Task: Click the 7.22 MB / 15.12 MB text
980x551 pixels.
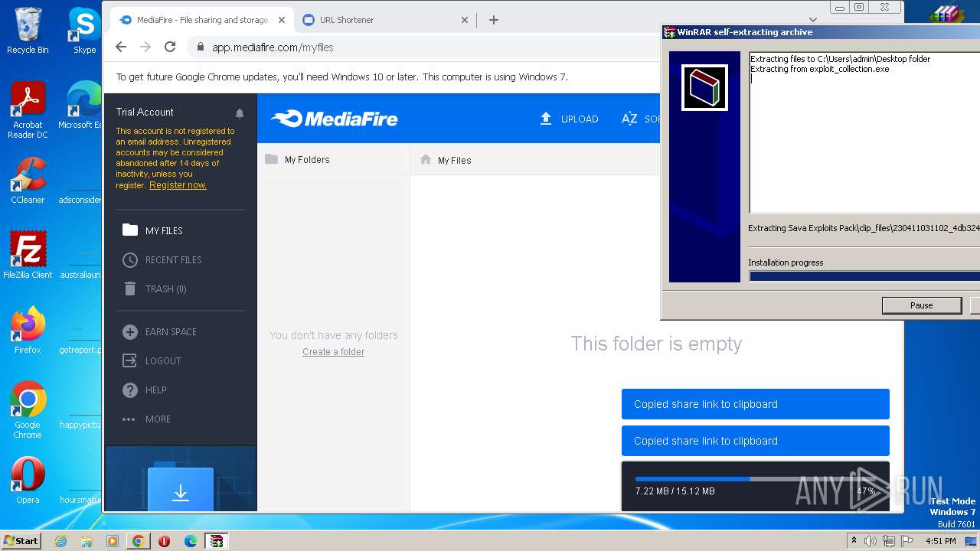Action: click(x=675, y=491)
